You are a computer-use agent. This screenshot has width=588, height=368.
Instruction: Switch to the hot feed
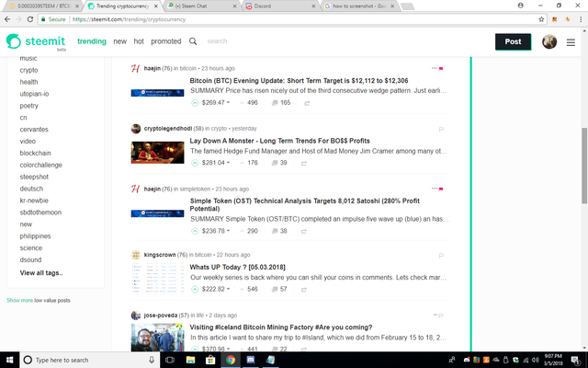coord(139,41)
